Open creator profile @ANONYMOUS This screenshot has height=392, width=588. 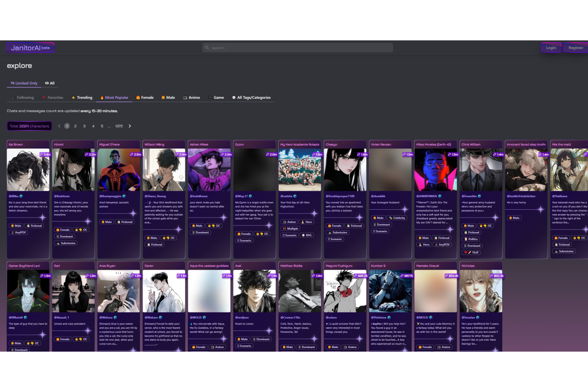pyautogui.click(x=426, y=196)
